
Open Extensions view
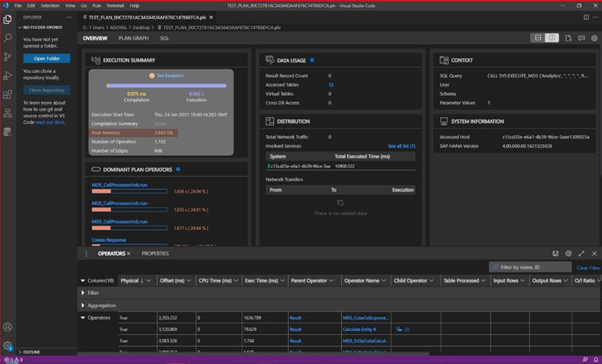coord(8,94)
